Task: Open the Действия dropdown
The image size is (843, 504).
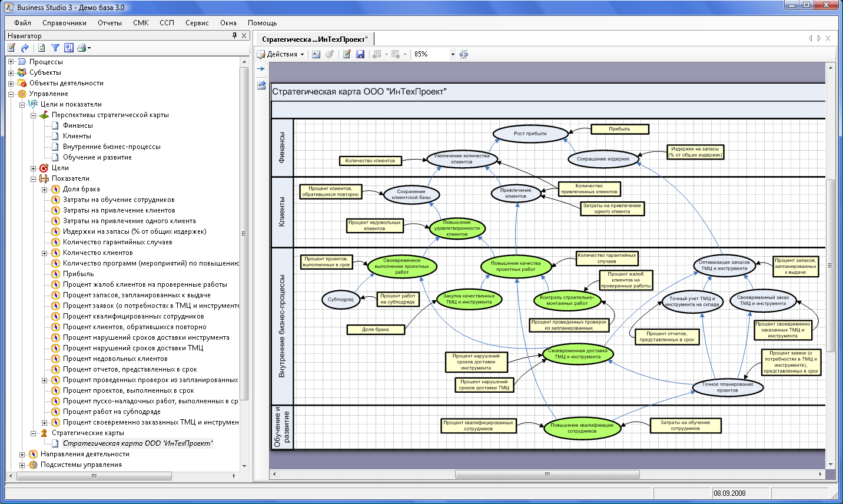Action: coord(282,54)
